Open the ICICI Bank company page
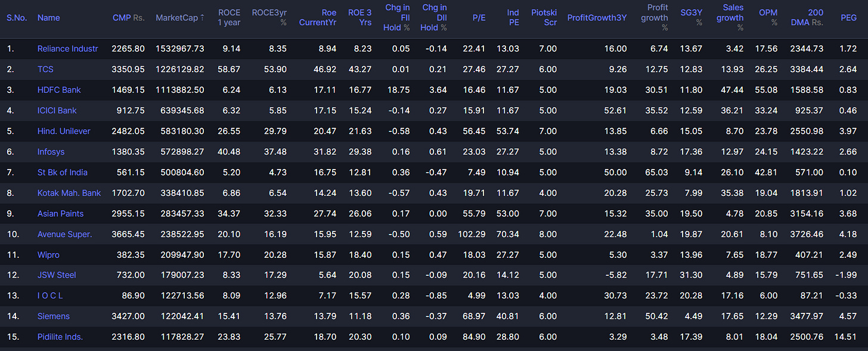The height and width of the screenshot is (351, 868). point(57,110)
